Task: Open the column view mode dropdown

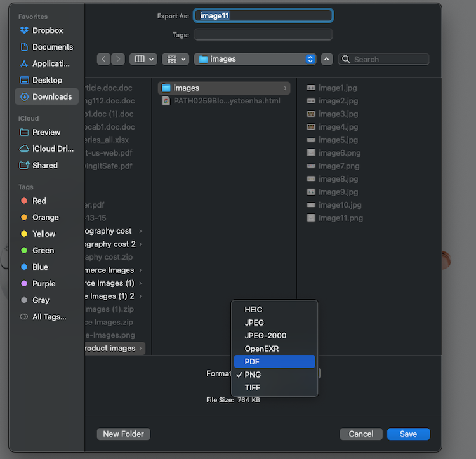Action: pos(143,59)
